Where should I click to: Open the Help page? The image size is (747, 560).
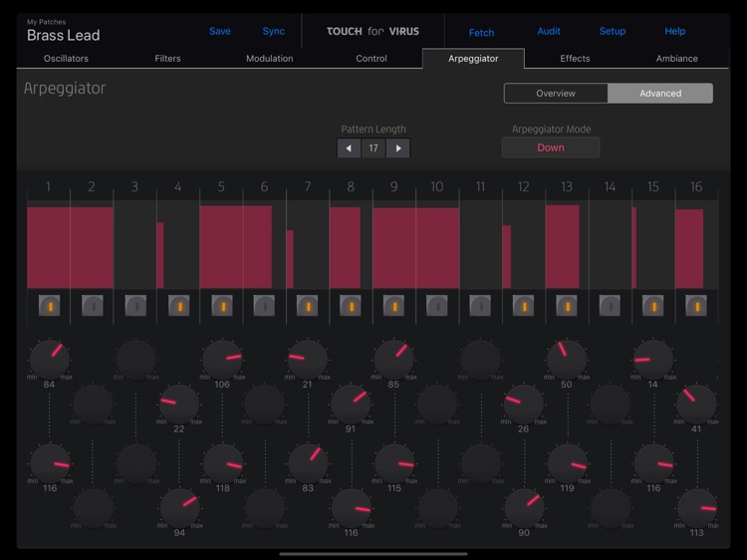[675, 32]
